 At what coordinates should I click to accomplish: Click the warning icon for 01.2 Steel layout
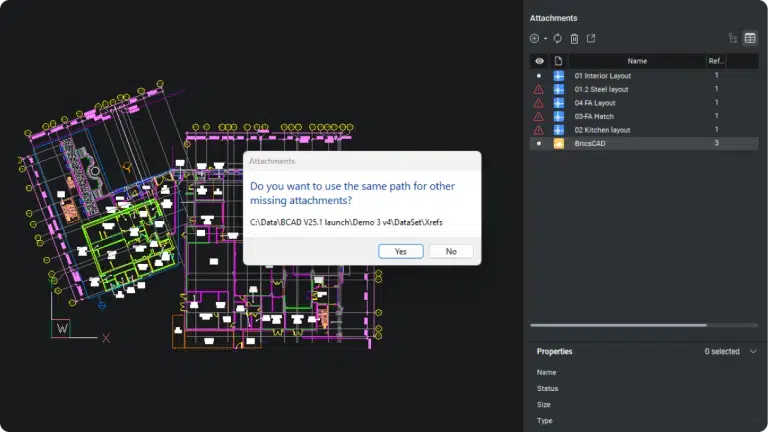coord(539,89)
